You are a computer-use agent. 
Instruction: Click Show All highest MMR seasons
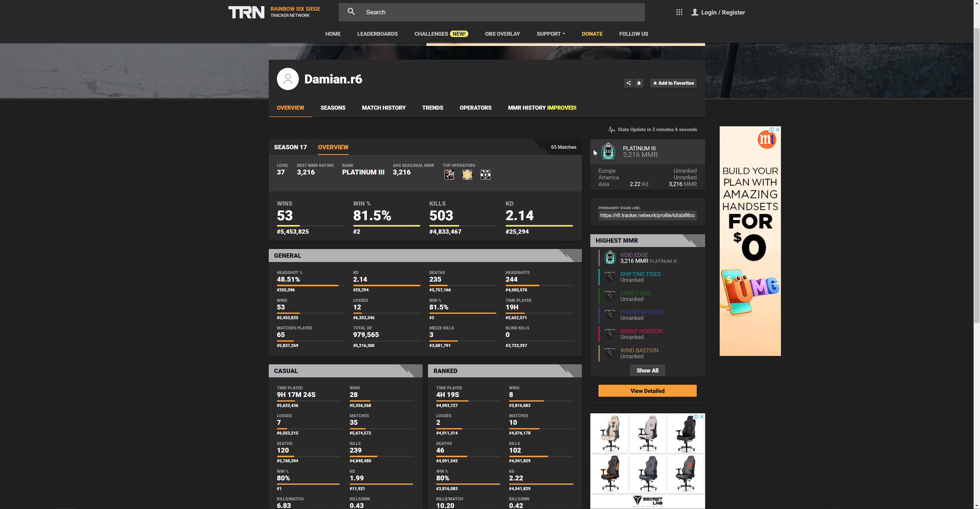click(647, 370)
